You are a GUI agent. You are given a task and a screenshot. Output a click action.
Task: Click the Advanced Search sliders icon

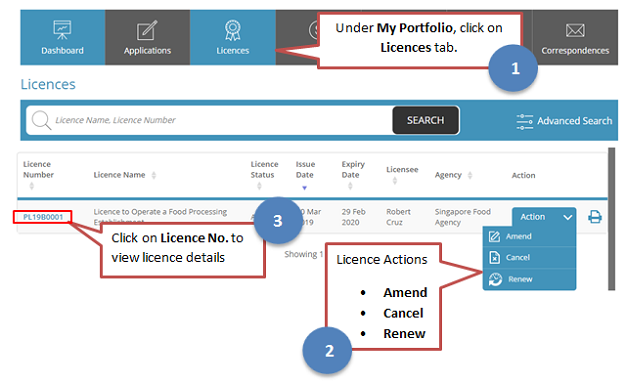coord(525,121)
